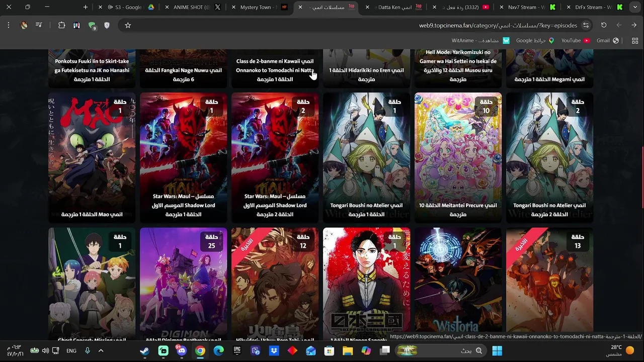
Task: Click the green shield extension with badge 9
Action: click(x=92, y=26)
